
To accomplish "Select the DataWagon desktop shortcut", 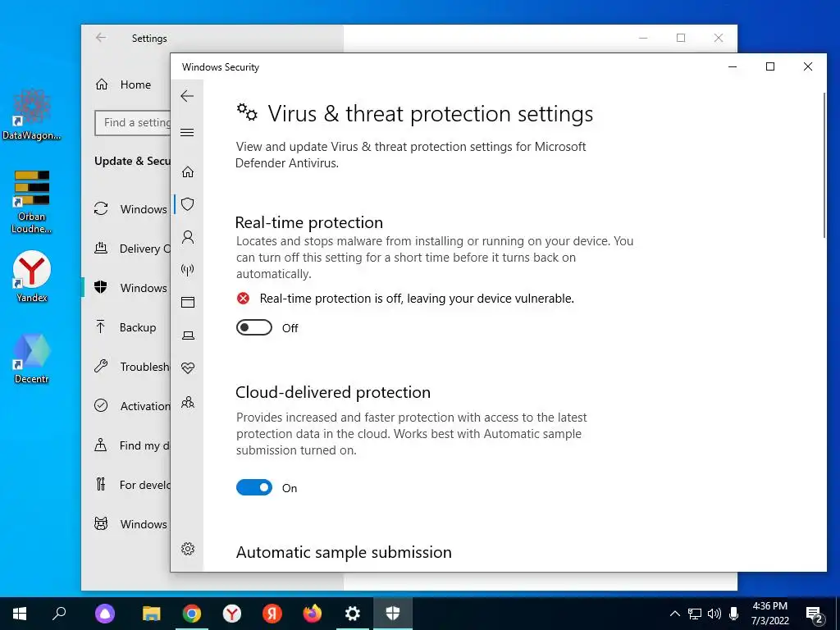I will tap(32, 115).
